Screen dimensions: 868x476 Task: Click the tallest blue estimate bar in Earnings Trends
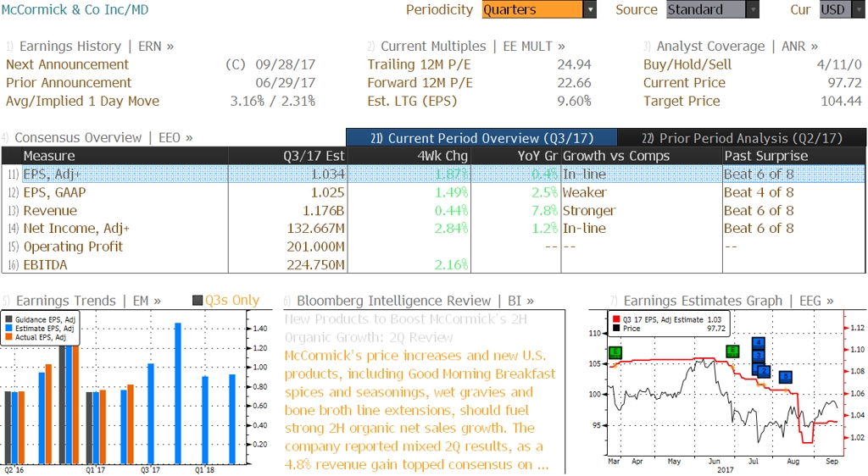click(178, 394)
